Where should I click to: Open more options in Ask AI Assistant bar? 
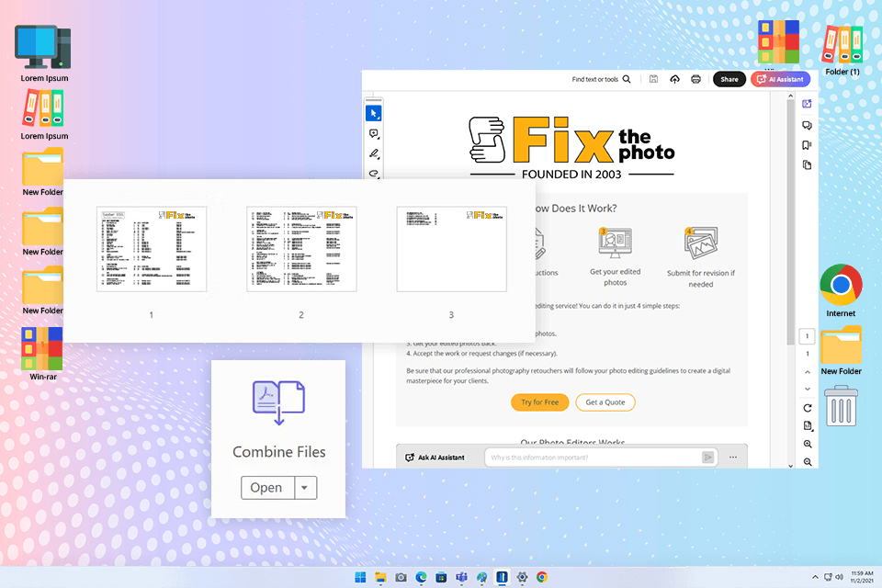[733, 458]
